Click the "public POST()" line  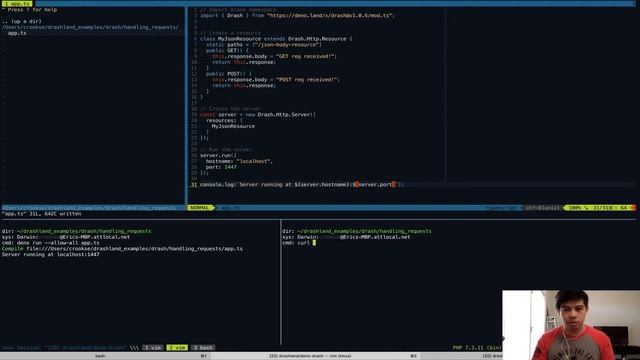coord(229,74)
